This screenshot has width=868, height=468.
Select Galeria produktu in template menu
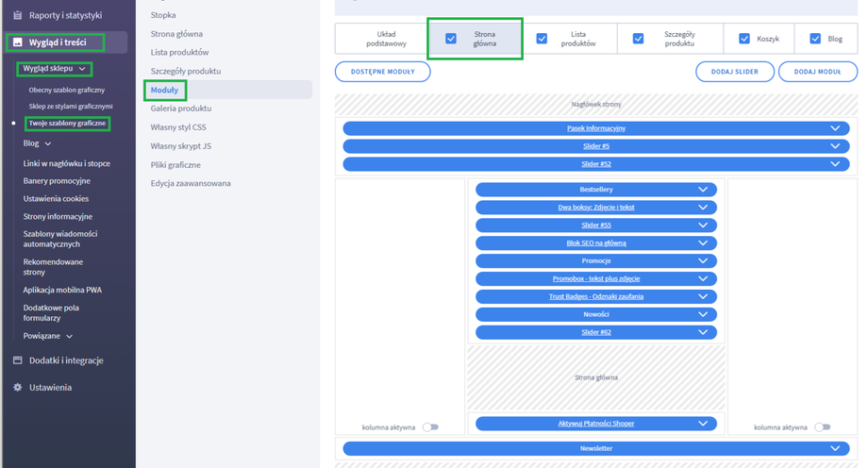coord(181,109)
